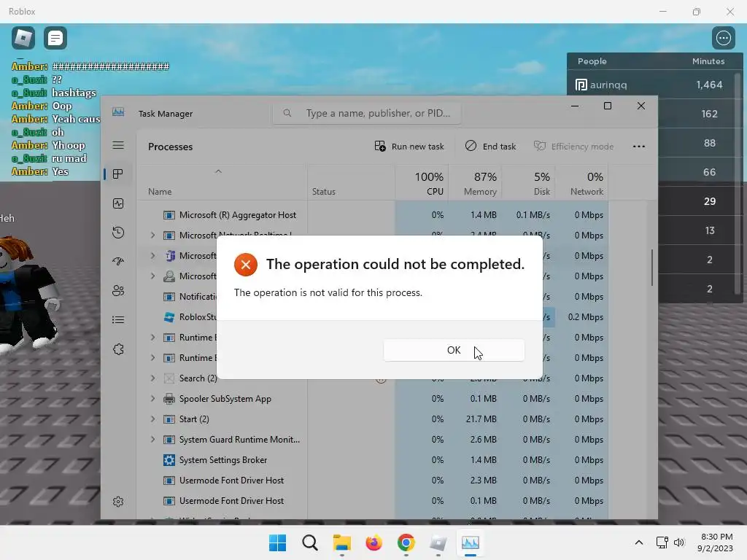This screenshot has height=560, width=747.
Task: Expand the Start (2) process group
Action: (152, 419)
